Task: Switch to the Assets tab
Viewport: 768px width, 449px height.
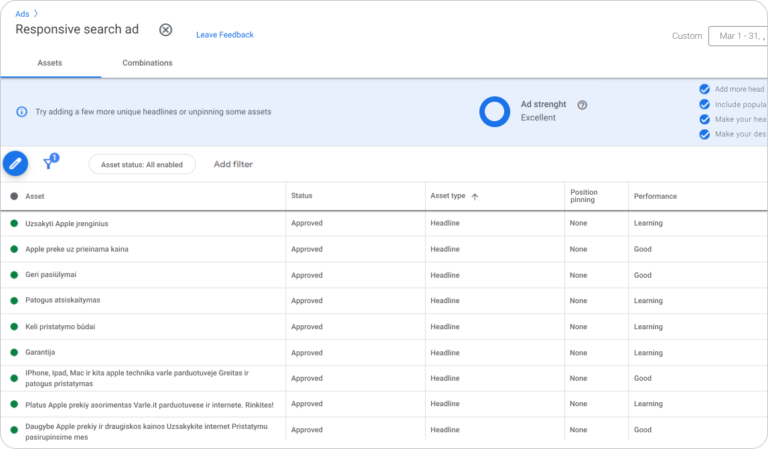Action: pos(50,63)
